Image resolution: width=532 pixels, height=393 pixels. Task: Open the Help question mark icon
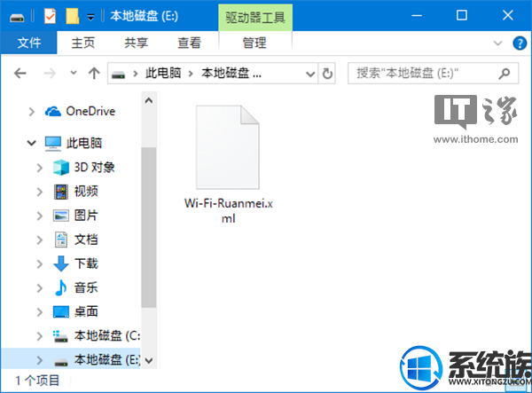(x=520, y=43)
